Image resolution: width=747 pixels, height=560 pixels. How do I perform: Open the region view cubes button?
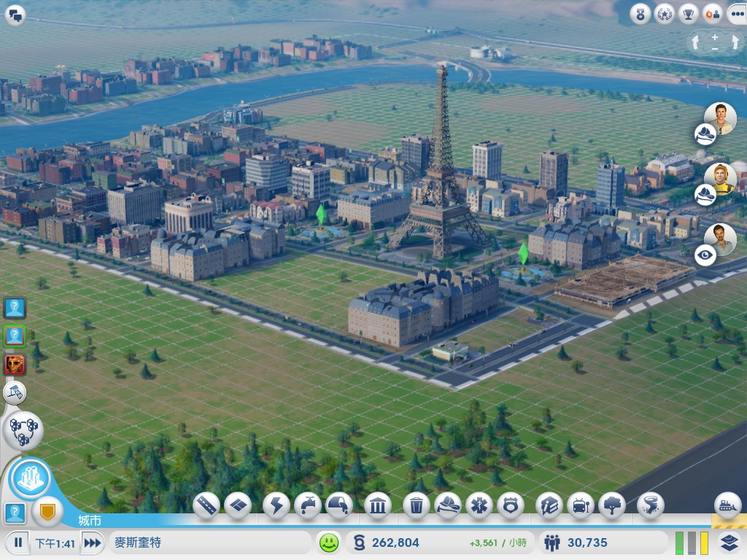(x=23, y=430)
